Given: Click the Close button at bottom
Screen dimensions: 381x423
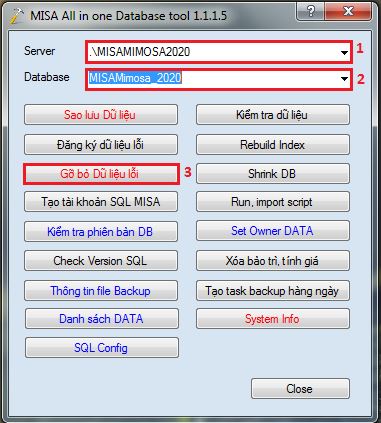Looking at the screenshot, I should tap(300, 389).
